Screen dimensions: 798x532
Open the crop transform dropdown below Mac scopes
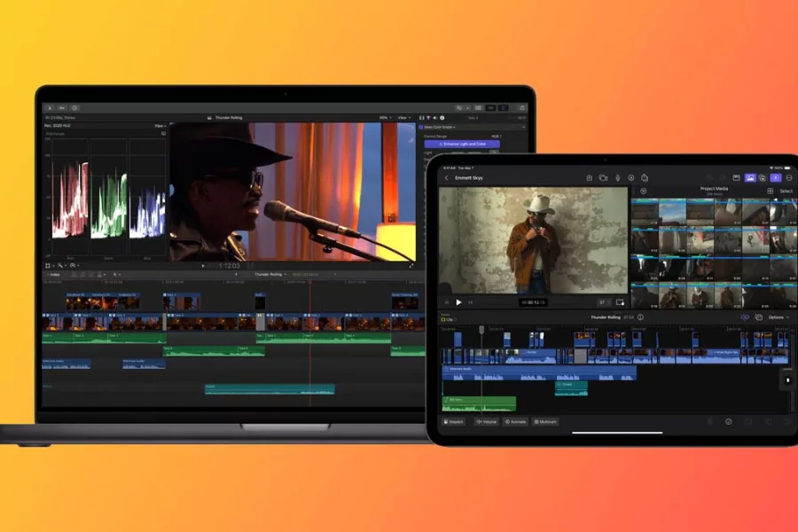coord(49,266)
